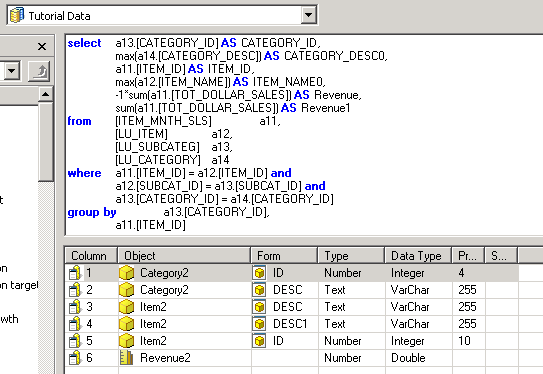
Task: Click the DESC form icon in row 3
Action: click(x=259, y=307)
